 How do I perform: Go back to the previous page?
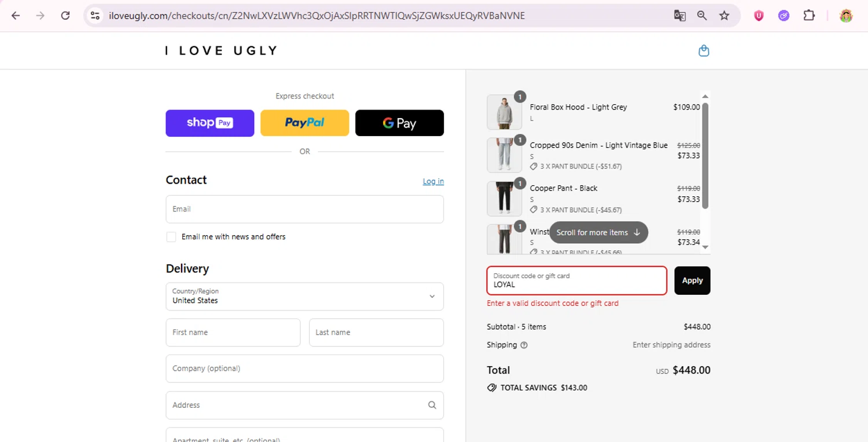(x=16, y=16)
